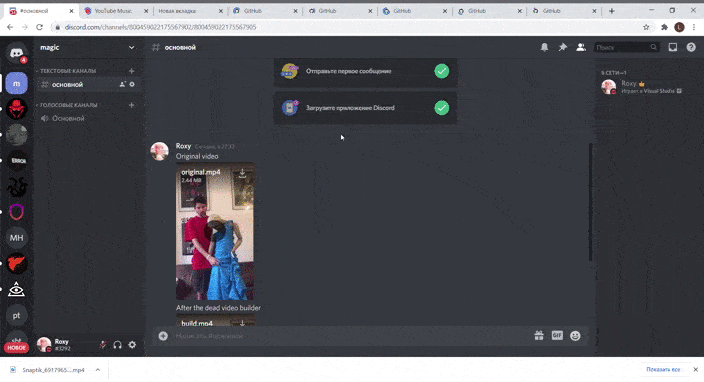This screenshot has height=382, width=704.
Task: Open the Nitro gift icon
Action: click(x=539, y=335)
